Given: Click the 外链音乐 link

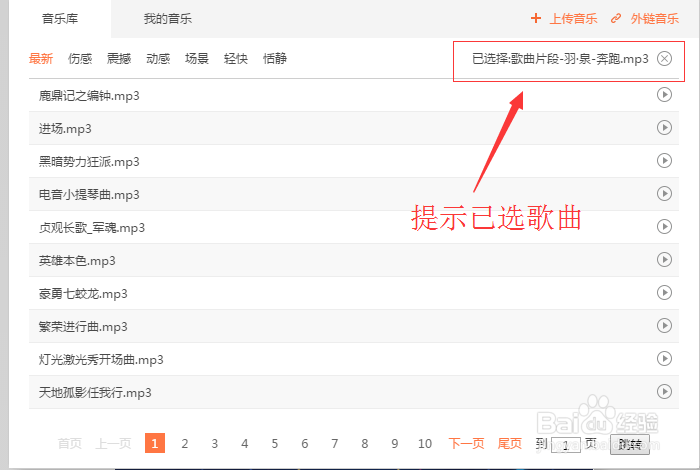Looking at the screenshot, I should 654,19.
